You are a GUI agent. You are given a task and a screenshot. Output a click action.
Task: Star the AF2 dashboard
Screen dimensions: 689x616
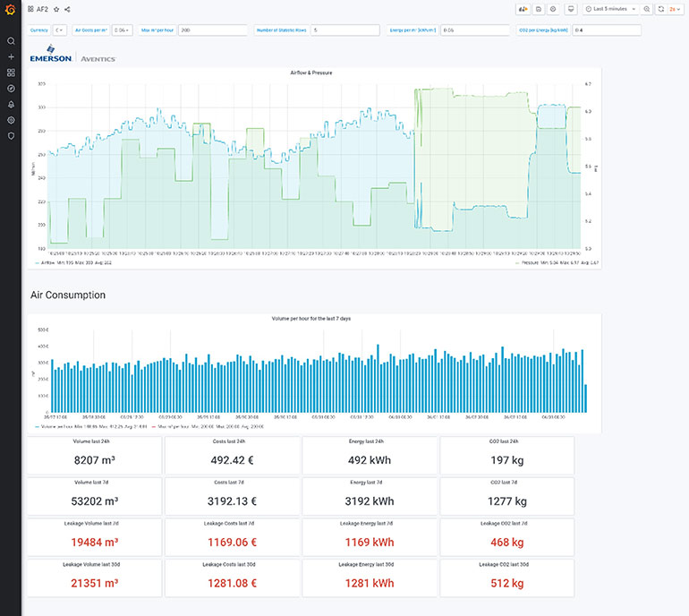pyautogui.click(x=56, y=9)
